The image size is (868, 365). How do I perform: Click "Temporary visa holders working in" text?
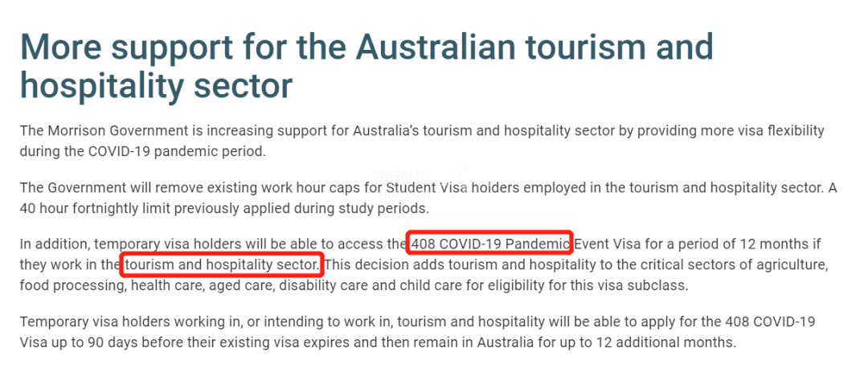pyautogui.click(x=119, y=322)
